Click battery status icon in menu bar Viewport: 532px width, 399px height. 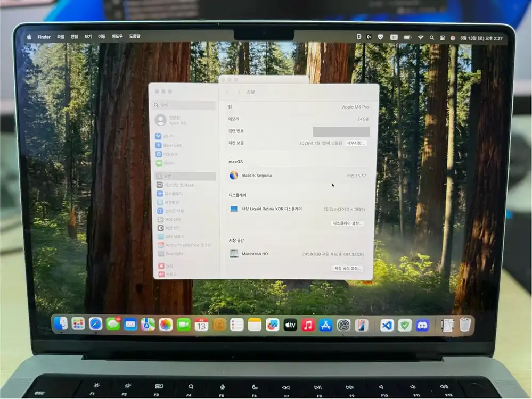click(x=407, y=38)
